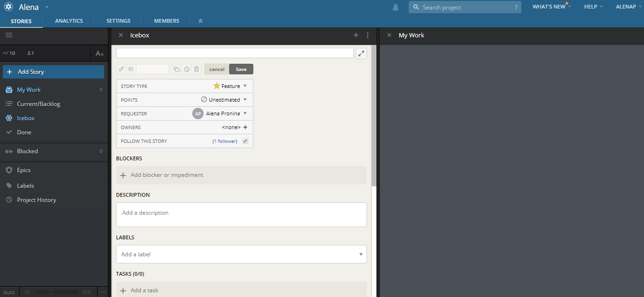Add a story with Icebox plus icon
644x297 pixels.
(x=356, y=35)
